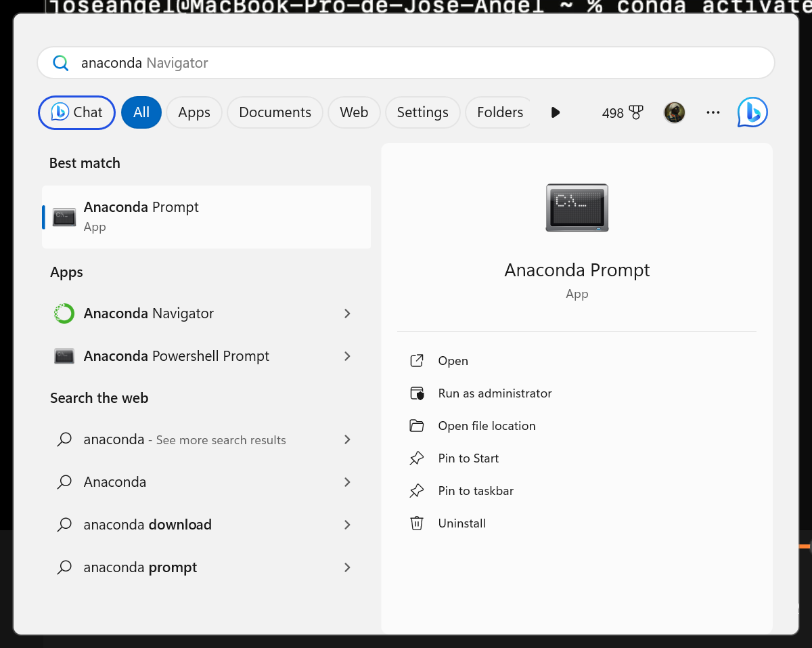This screenshot has height=648, width=812.
Task: Click the Pin to taskbar pin icon
Action: [x=418, y=490]
